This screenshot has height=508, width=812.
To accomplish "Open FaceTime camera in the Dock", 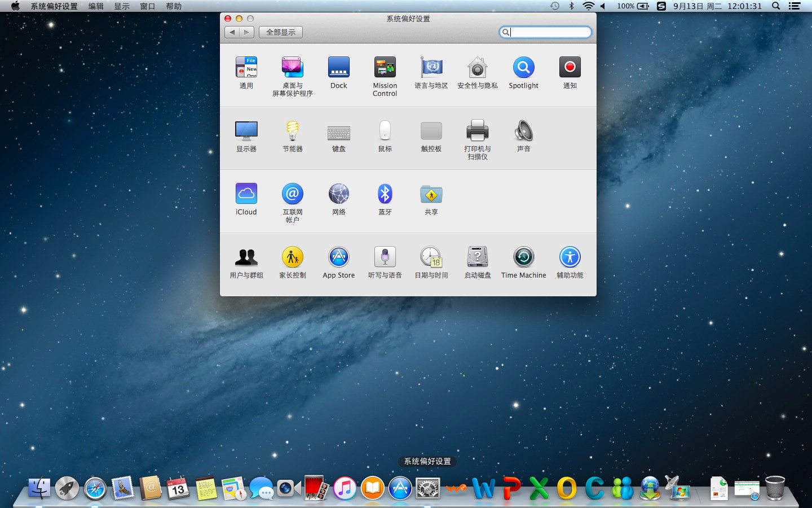I will point(289,488).
